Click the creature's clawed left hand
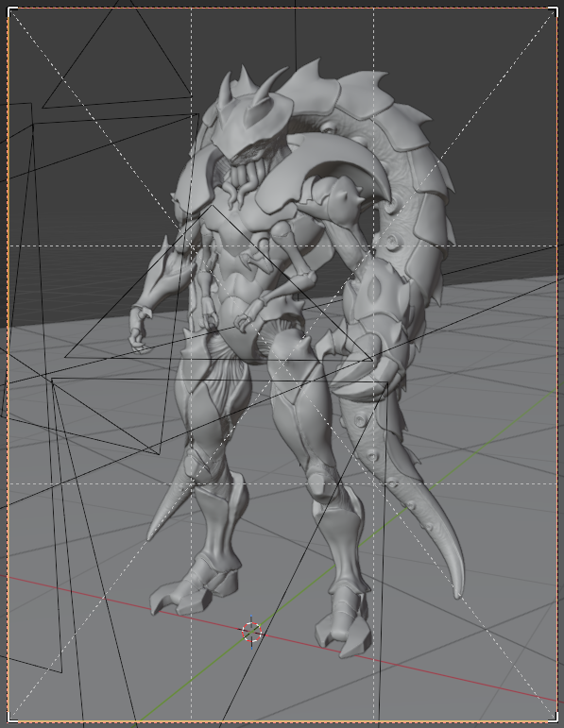 coord(141,329)
